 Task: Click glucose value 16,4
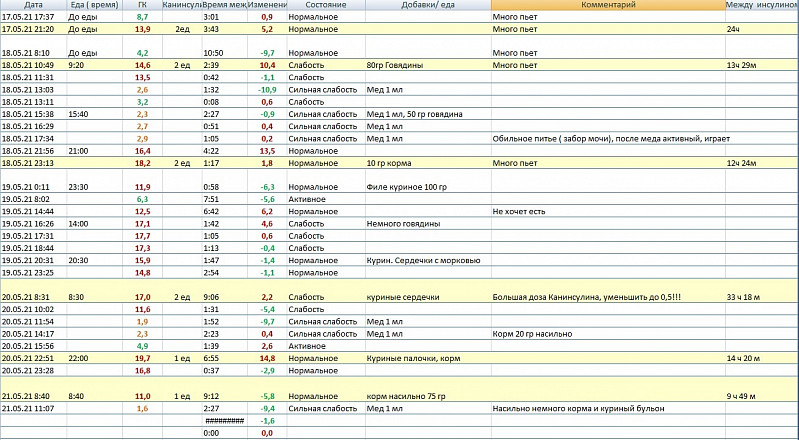coord(143,151)
